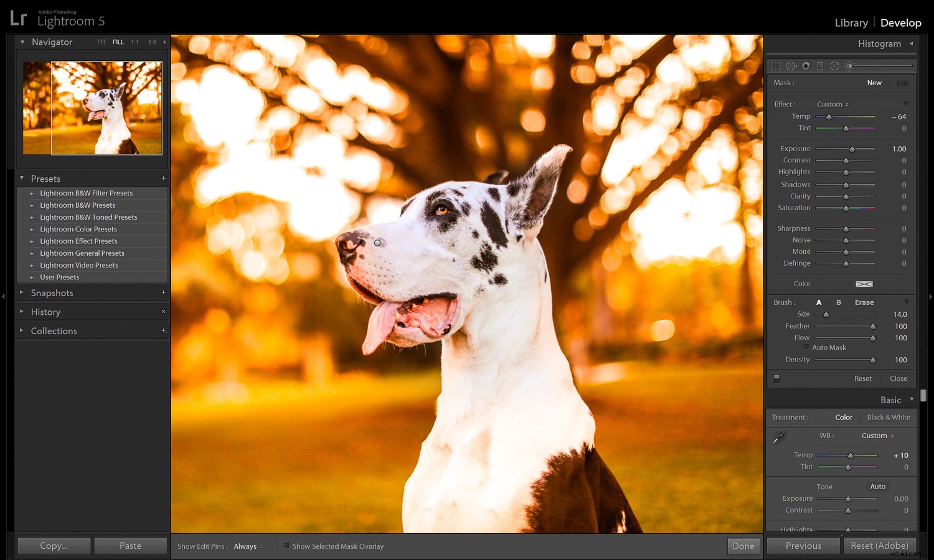Toggle Show Selected Mask Overlay
934x560 pixels.
(x=287, y=546)
